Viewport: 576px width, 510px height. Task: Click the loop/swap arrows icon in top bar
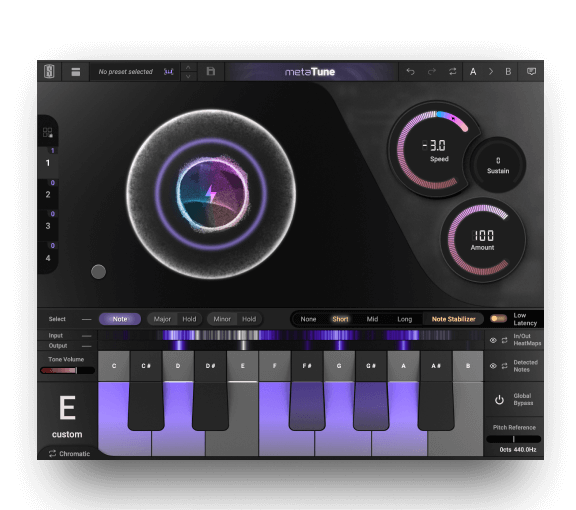coord(452,72)
